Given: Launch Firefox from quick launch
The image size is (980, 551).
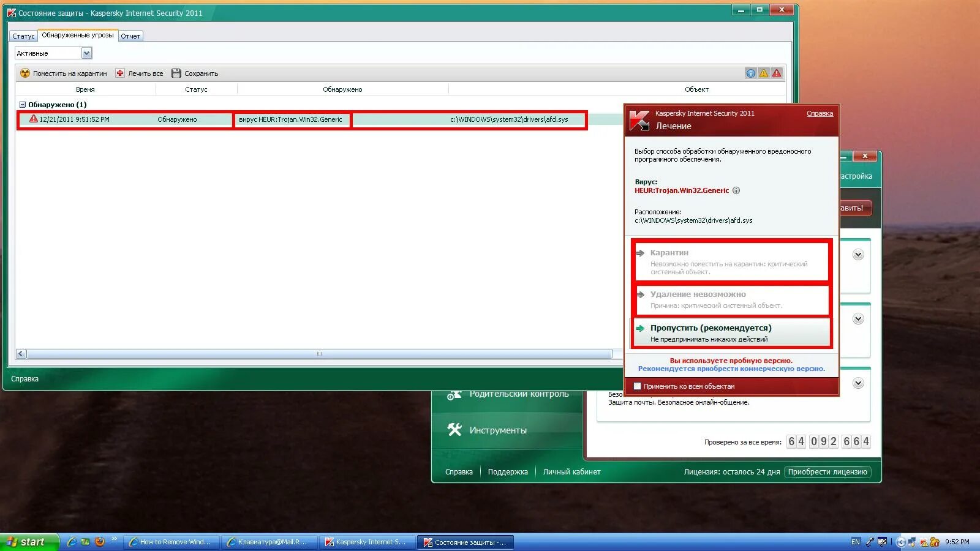Looking at the screenshot, I should click(x=99, y=542).
